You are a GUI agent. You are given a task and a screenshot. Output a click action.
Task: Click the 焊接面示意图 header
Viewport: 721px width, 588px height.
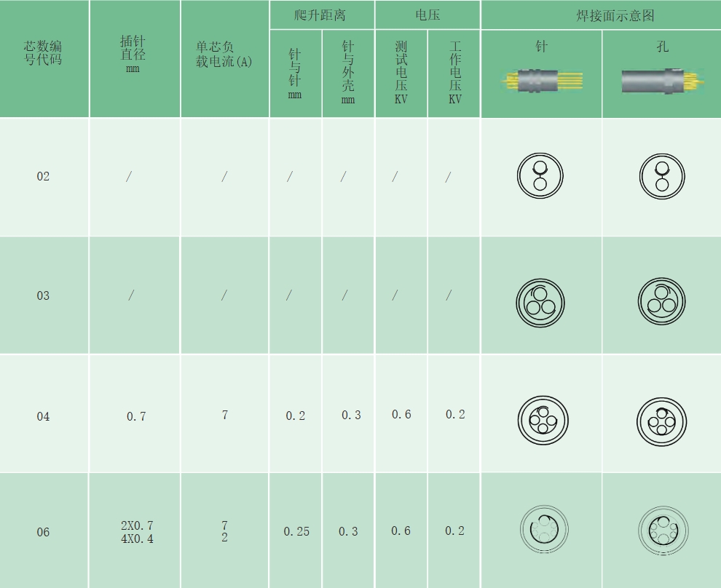(x=601, y=15)
